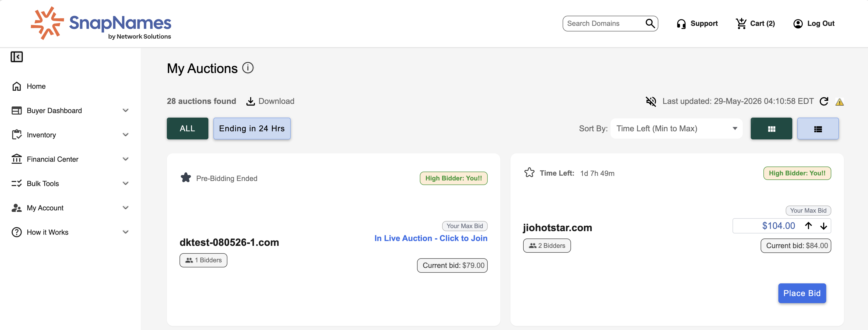
Task: Select the ALL filter tab
Action: click(x=187, y=129)
